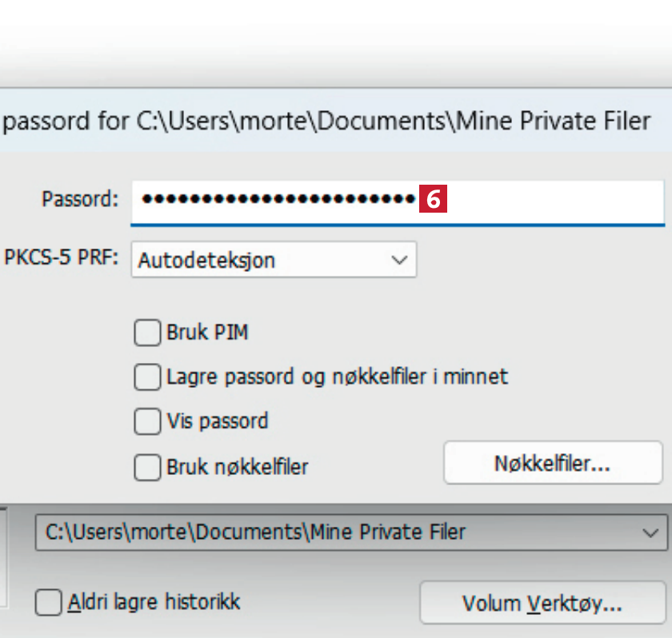The height and width of the screenshot is (638, 672).
Task: Click the PKCS-5 PRF: label
Action: 61,259
